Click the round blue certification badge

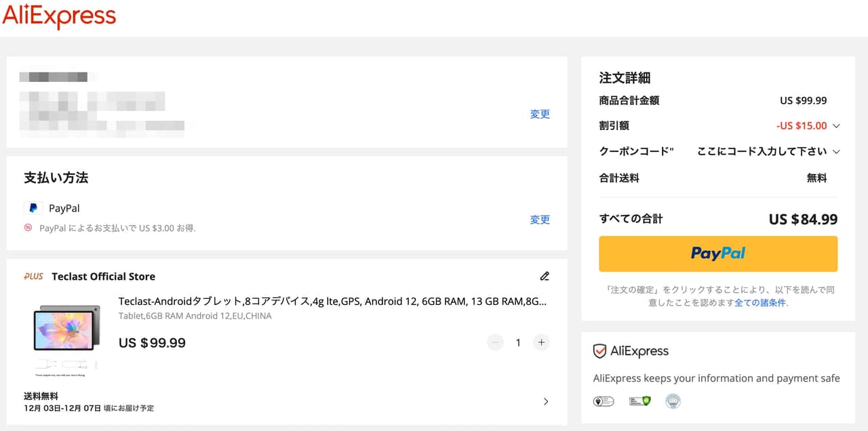tap(673, 401)
